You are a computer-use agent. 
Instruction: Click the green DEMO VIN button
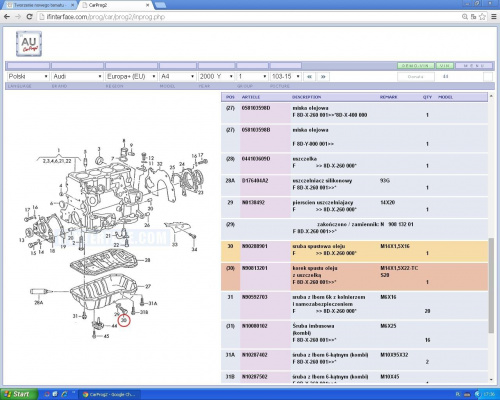point(415,66)
